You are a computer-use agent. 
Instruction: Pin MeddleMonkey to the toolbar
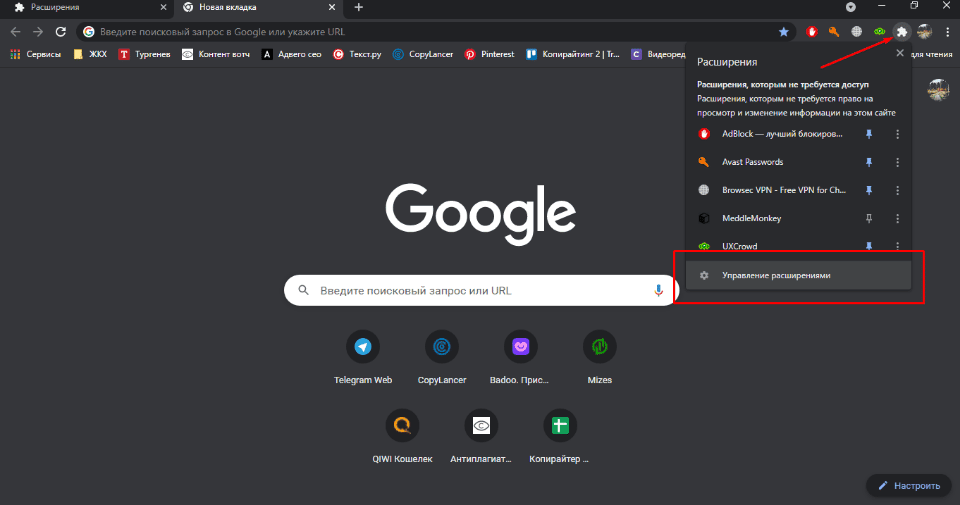point(869,218)
